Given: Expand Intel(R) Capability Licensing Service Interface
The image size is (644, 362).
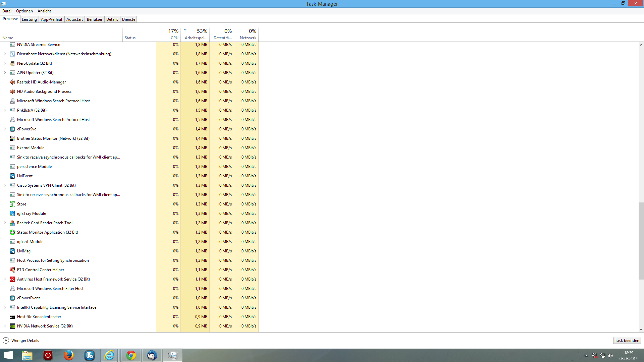Looking at the screenshot, I should click(5, 307).
